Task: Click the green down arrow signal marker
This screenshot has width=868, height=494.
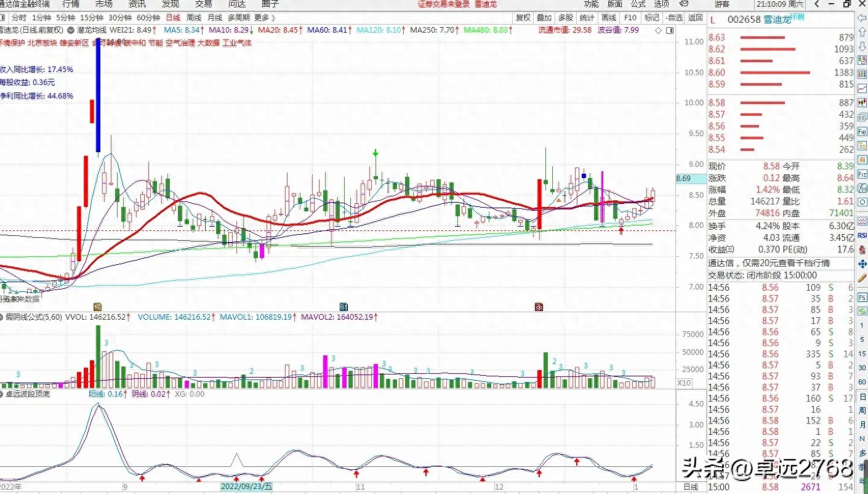Action: click(376, 153)
